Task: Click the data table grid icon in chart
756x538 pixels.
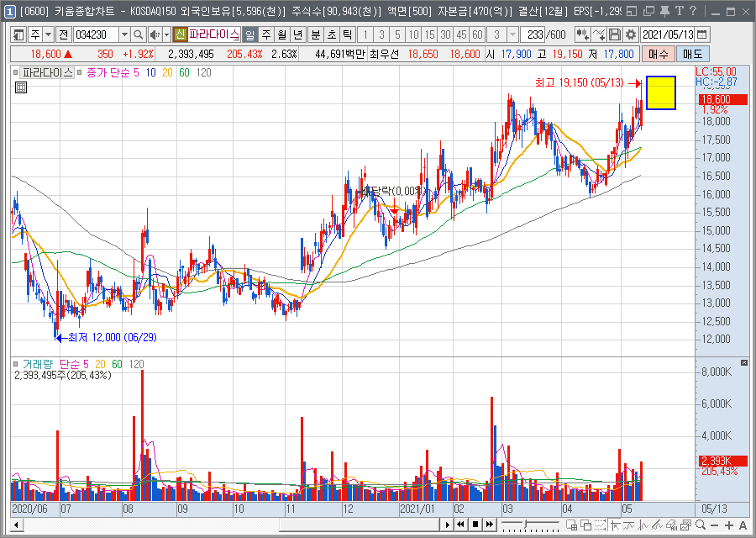Action: click(x=21, y=87)
